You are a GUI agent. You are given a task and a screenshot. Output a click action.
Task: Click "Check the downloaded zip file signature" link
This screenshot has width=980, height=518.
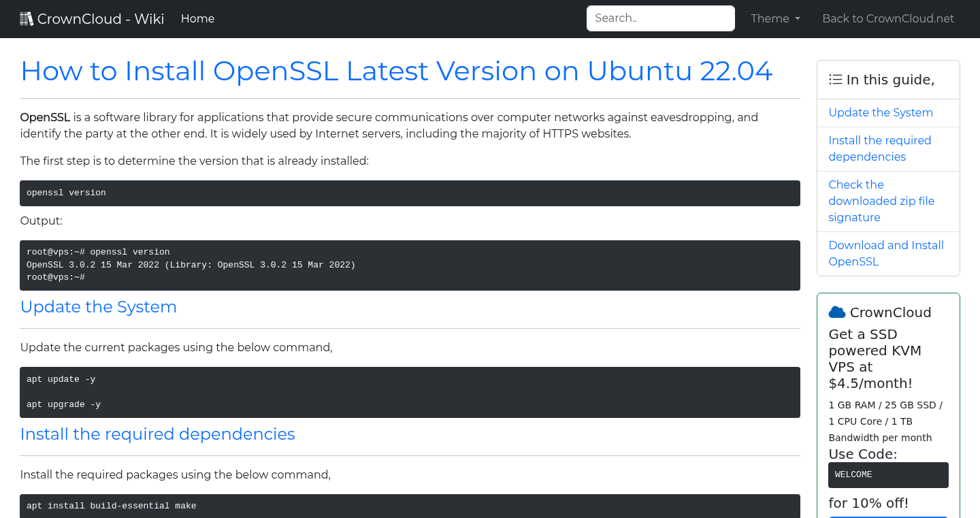coord(881,201)
